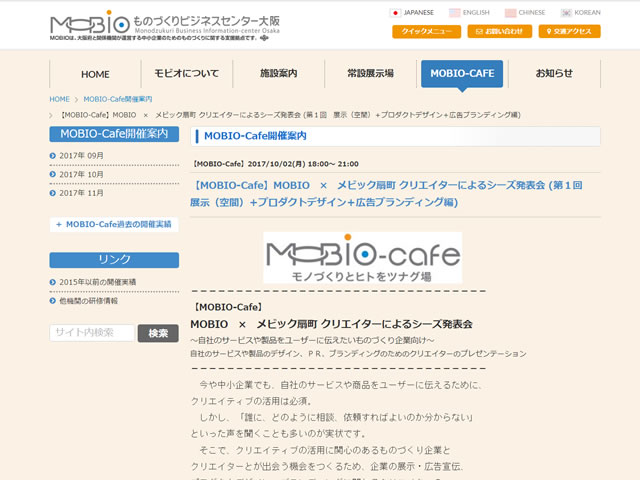Click the MOBIO-Cafe開催案内 sidebar heading
The image size is (640, 480).
[x=114, y=134]
